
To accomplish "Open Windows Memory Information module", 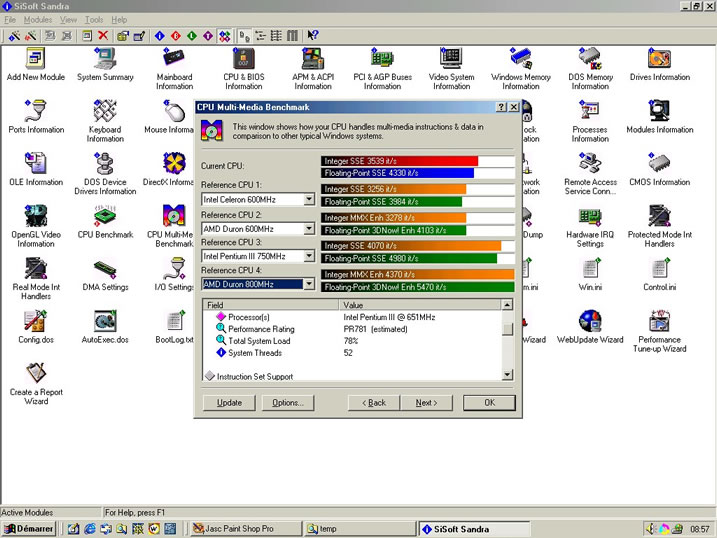I will click(x=521, y=69).
